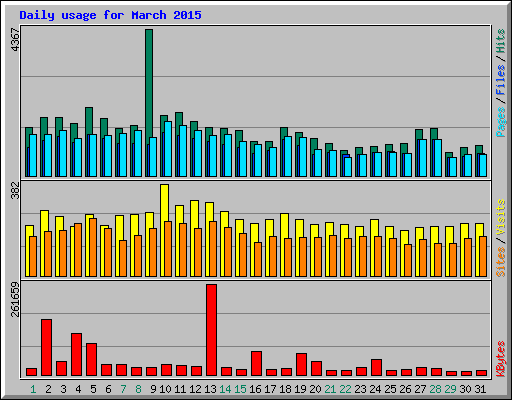Click the Sites legend label
512x400 pixels.
pos(501,262)
